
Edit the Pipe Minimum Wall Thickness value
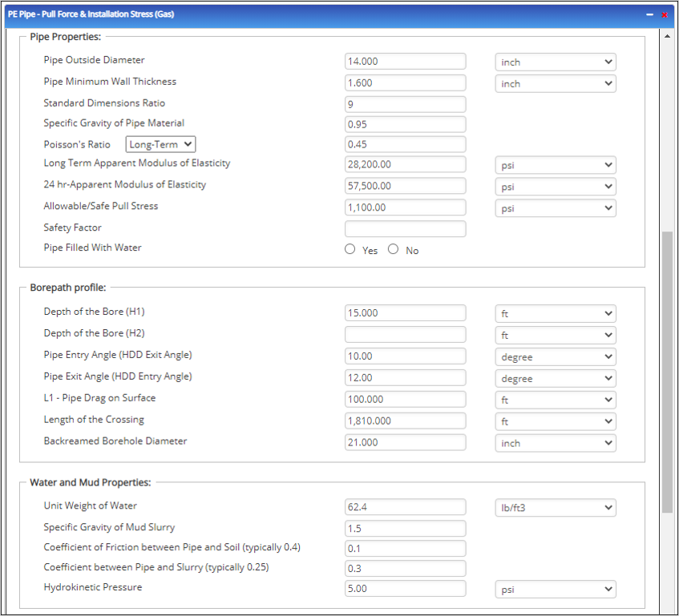tap(405, 83)
